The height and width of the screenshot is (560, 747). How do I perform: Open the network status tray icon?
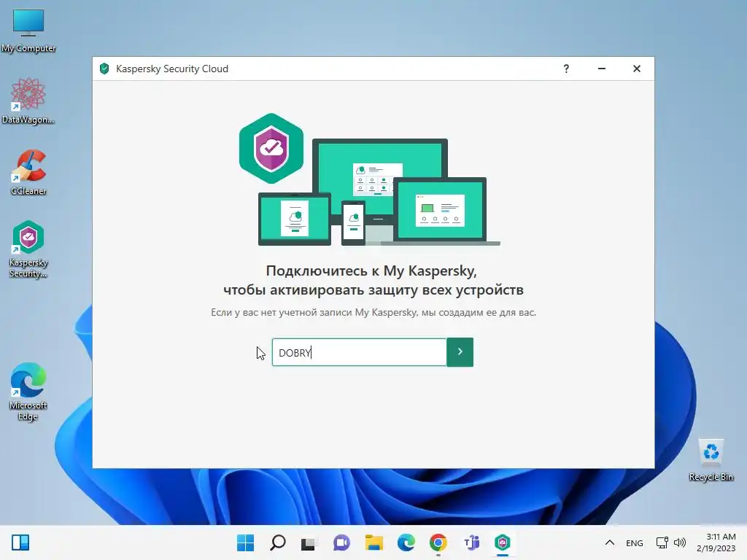(x=662, y=542)
